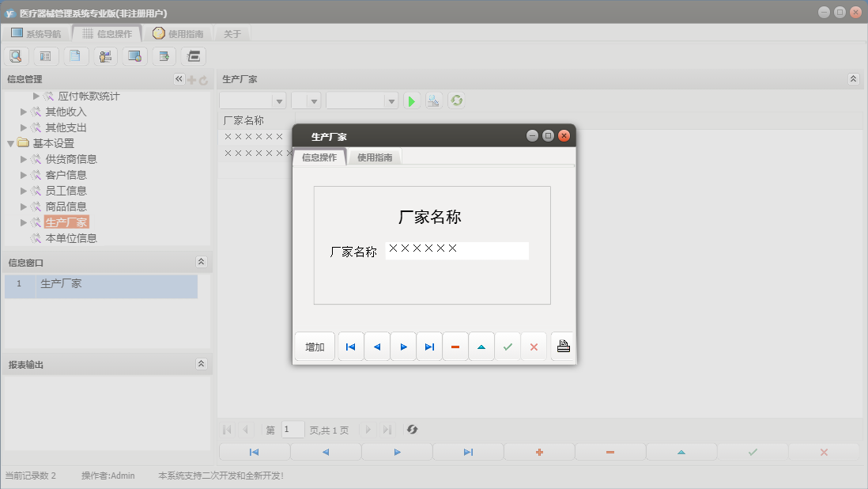Switch to the 使用指南 tab in the dialog
The width and height of the screenshot is (868, 489).
374,157
